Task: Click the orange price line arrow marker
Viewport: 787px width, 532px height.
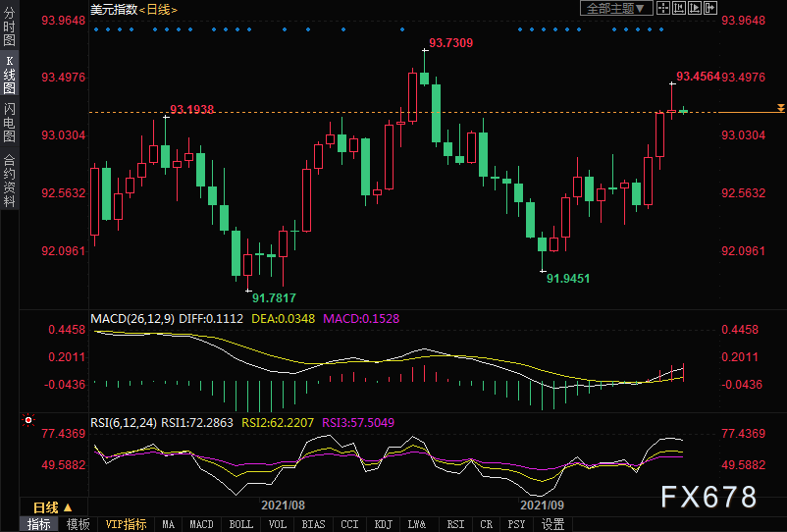Action: pos(780,108)
